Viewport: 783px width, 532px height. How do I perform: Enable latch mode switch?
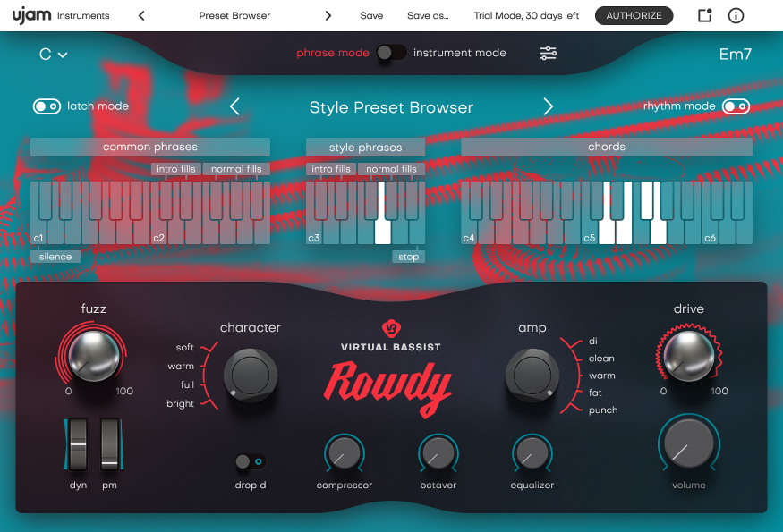[47, 106]
